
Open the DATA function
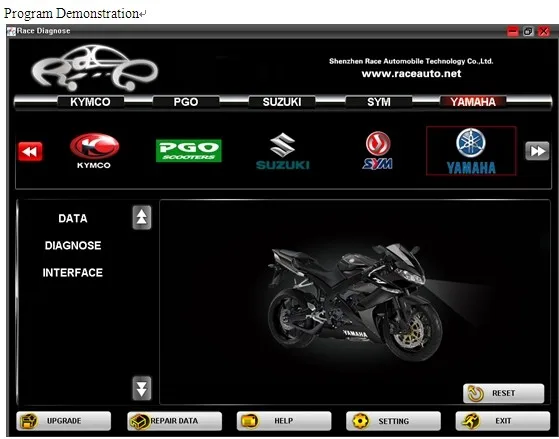click(x=73, y=218)
